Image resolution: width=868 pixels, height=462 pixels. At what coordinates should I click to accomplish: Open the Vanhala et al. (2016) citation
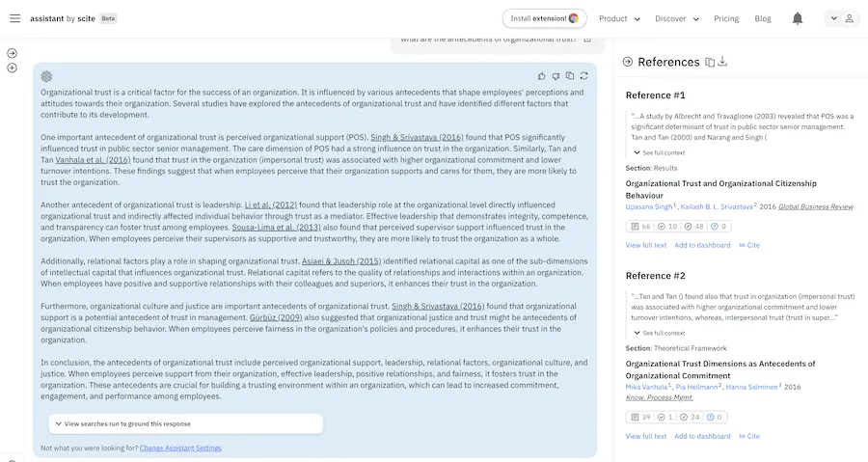[x=93, y=160]
